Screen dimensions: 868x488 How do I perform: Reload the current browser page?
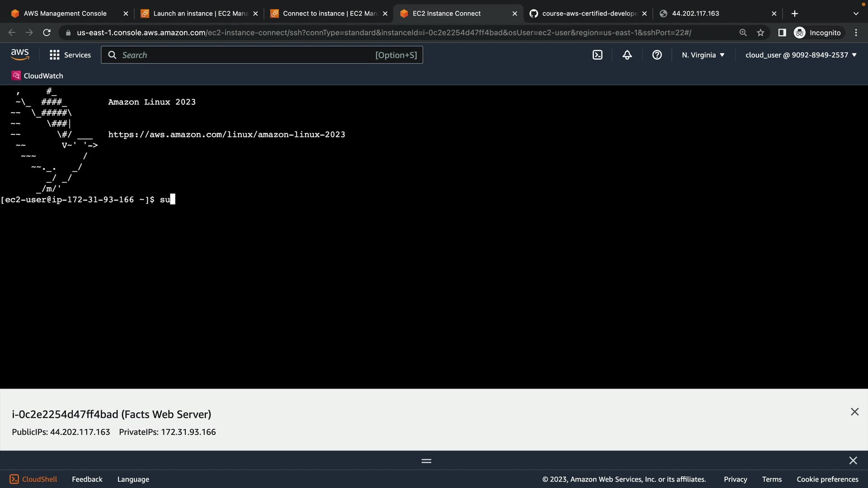[47, 33]
